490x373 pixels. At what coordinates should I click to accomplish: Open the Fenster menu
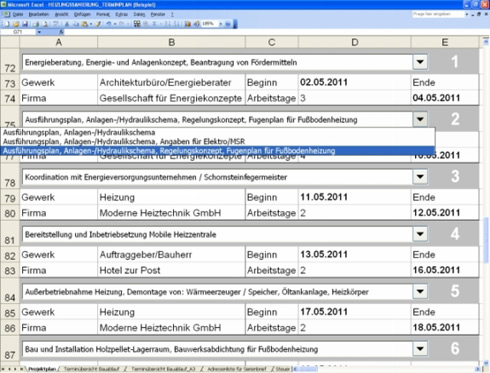[158, 14]
